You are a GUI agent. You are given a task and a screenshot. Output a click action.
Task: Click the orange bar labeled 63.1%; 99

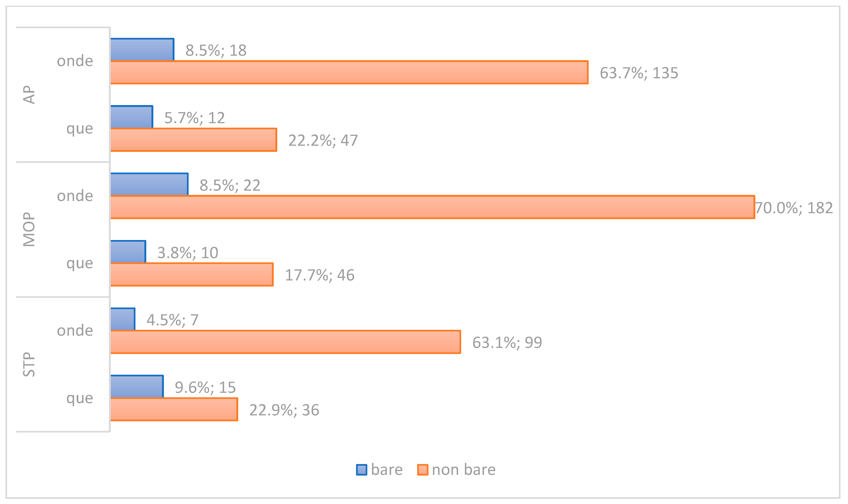[x=285, y=342]
